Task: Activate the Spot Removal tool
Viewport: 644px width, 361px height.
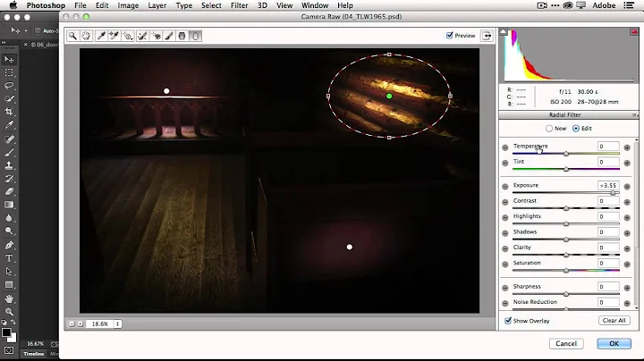Action: (142, 36)
